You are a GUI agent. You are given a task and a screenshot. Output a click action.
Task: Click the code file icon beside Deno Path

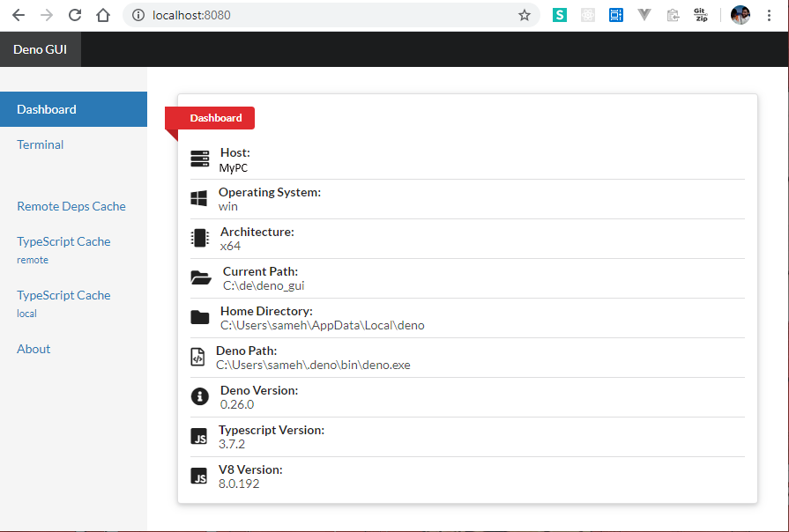[197, 357]
